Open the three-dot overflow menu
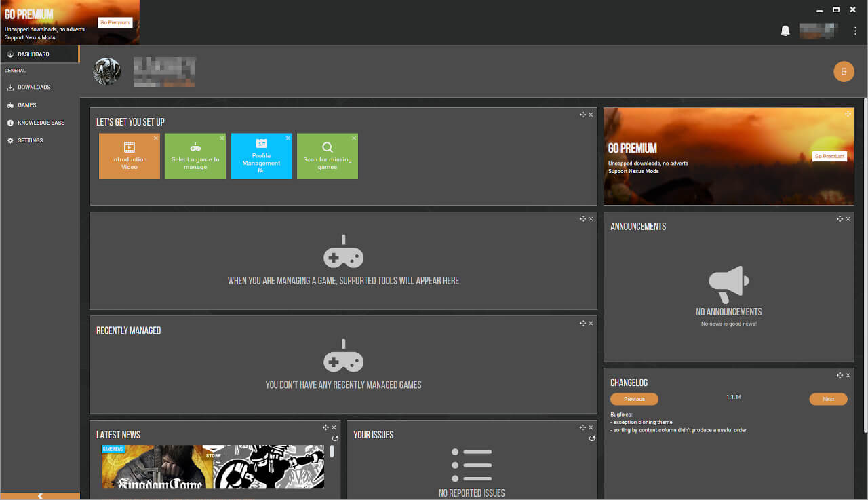 click(855, 31)
